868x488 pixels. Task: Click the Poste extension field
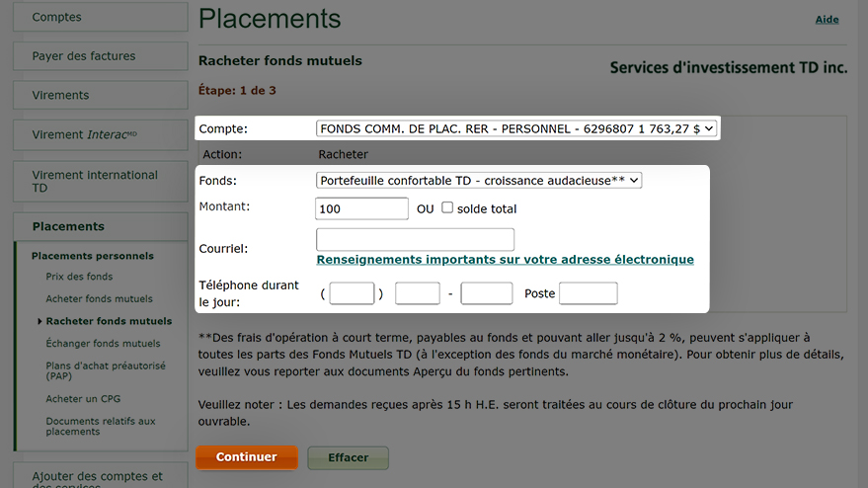coord(588,293)
